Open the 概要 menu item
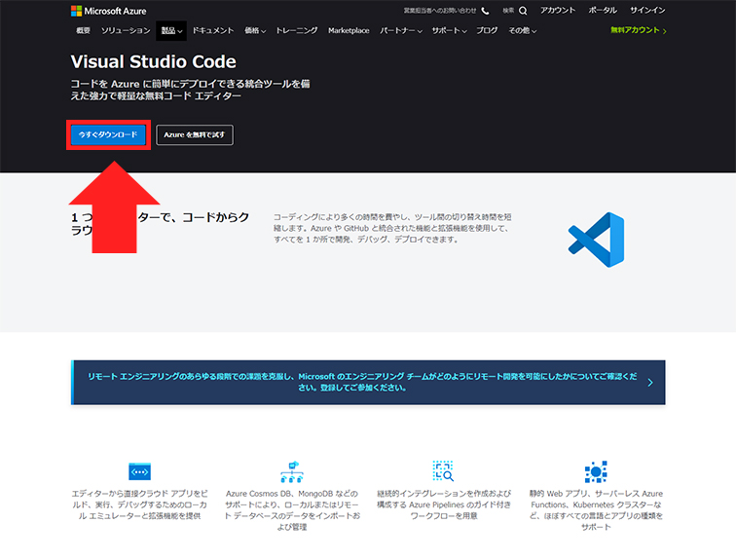The width and height of the screenshot is (736, 560). [83, 30]
